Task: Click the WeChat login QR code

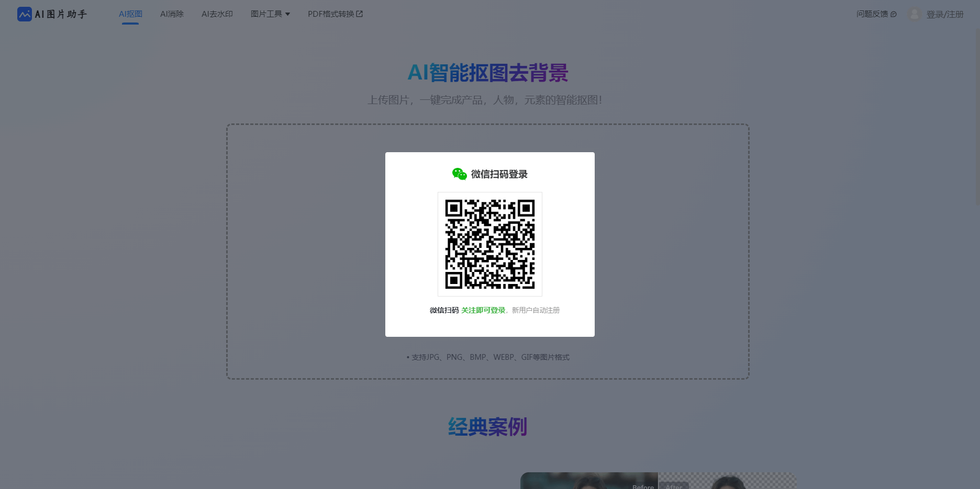Action: tap(490, 244)
